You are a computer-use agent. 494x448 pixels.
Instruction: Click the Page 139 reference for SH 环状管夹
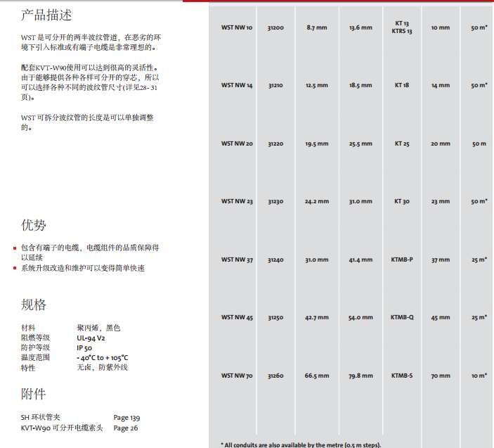(126, 418)
